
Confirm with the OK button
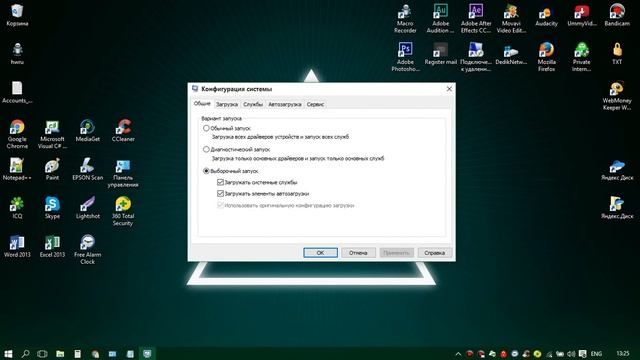[x=320, y=253]
